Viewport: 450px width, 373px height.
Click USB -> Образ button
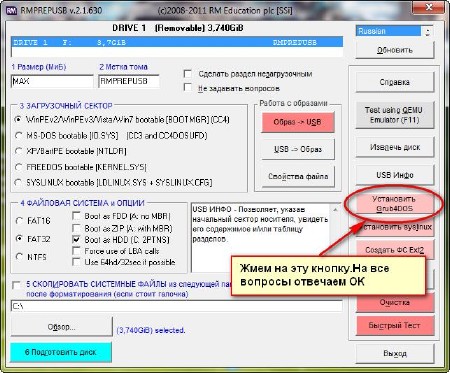point(297,149)
